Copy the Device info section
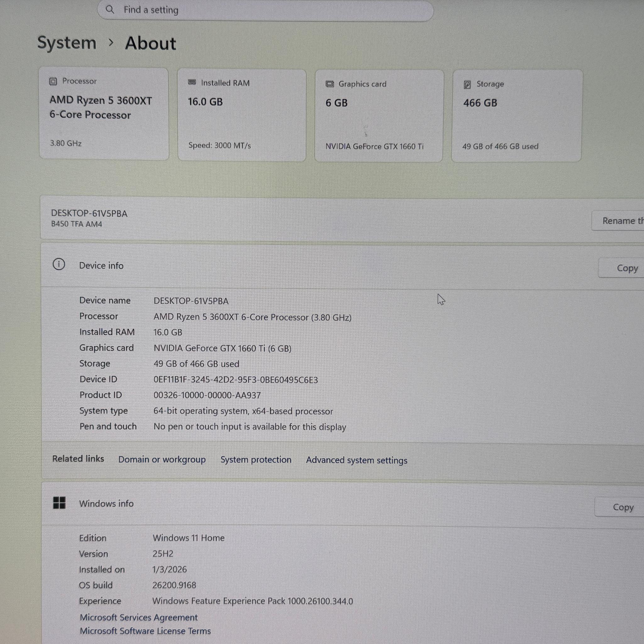 621,268
